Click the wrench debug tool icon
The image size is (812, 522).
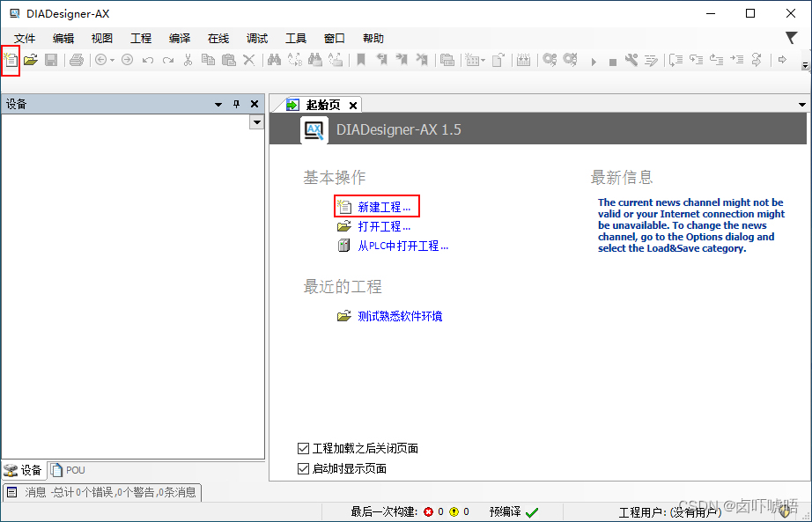631,60
